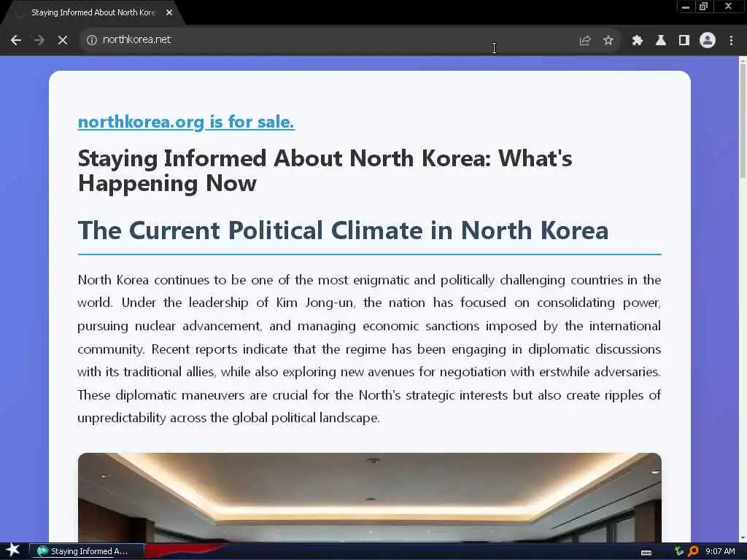Open Chrome Labs flask icon

tap(661, 41)
